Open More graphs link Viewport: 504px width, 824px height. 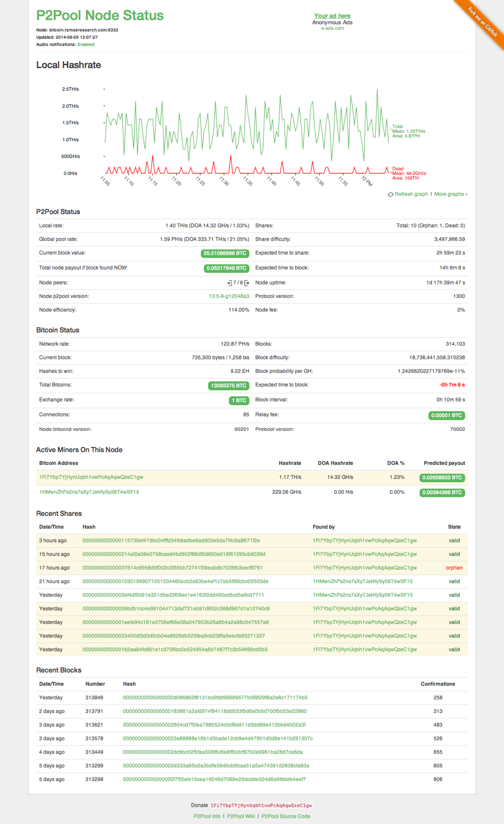[451, 194]
